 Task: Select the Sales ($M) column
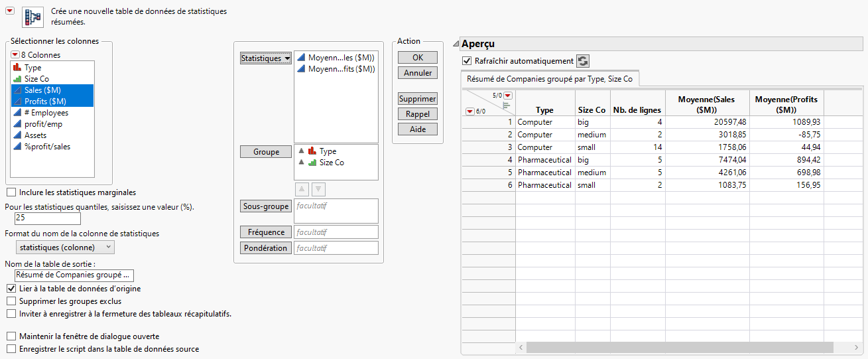[53, 90]
